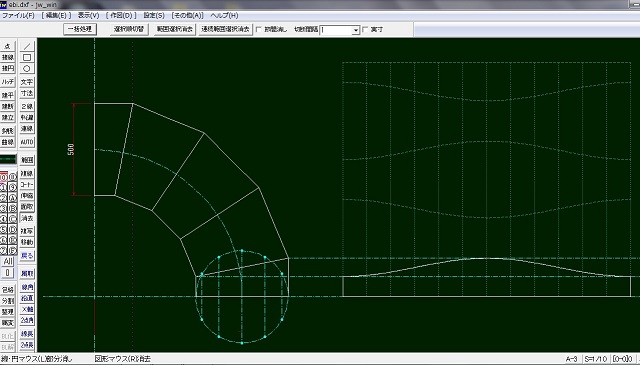Click the line color style swatch

[8, 159]
